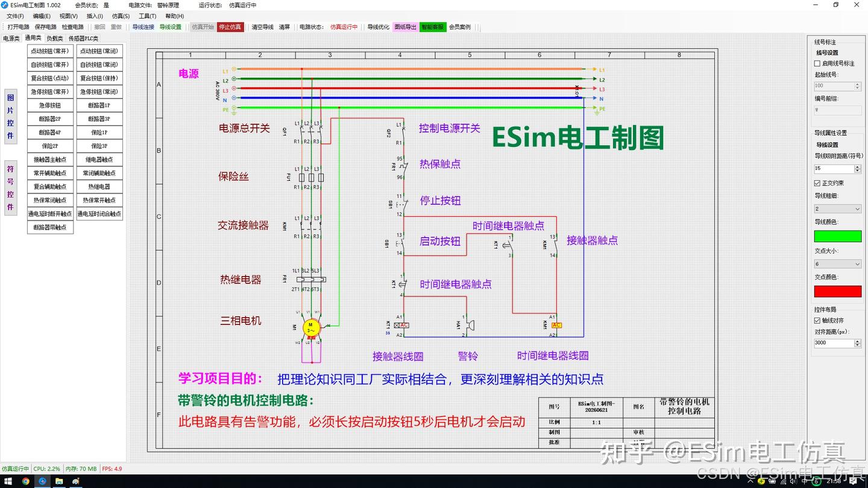Enable the 启用线号标注 checkbox
868x488 pixels.
coord(817,63)
